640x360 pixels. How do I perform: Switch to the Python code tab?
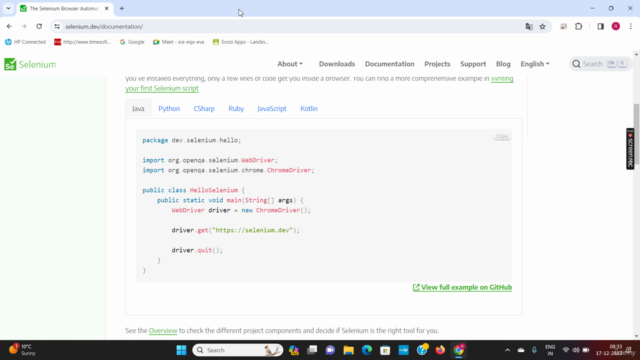[x=169, y=109]
